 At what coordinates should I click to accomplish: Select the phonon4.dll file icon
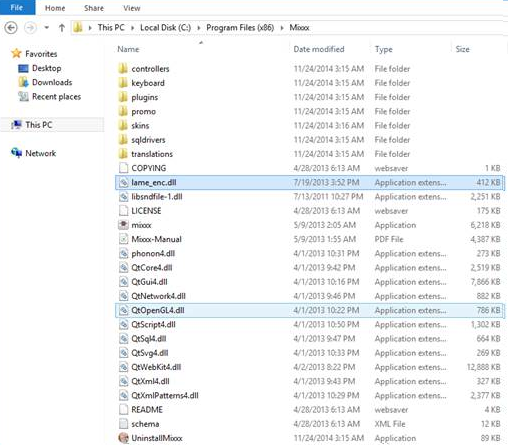(123, 253)
